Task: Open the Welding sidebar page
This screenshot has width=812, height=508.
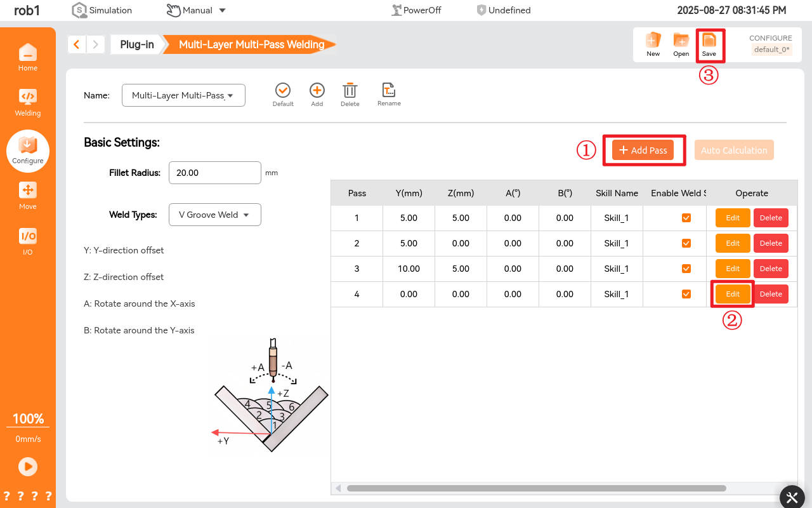Action: click(x=28, y=102)
